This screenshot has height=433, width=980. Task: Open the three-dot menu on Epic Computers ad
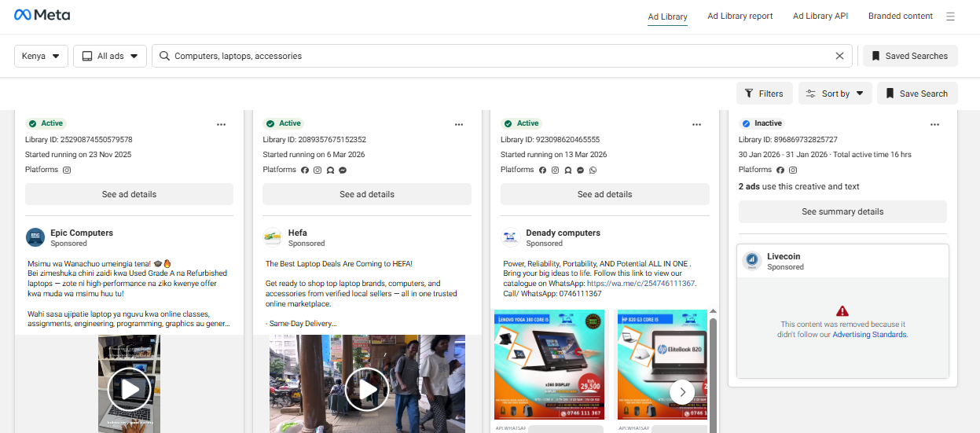[222, 124]
